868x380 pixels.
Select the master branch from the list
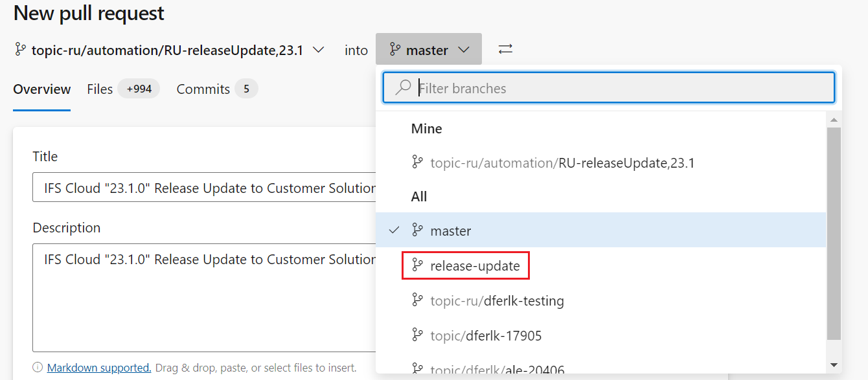[451, 230]
